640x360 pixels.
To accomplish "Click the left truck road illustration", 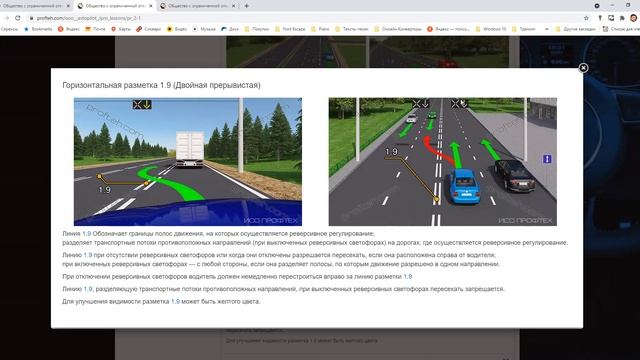I will point(188,162).
